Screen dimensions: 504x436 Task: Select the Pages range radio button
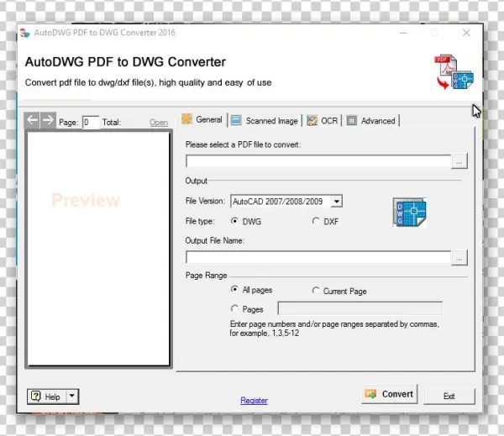tap(234, 309)
